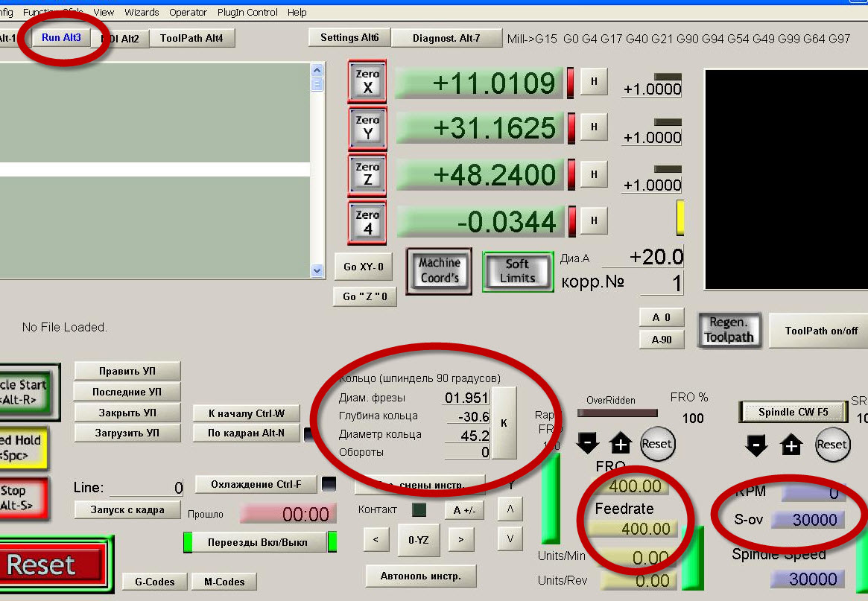Toggle Spindle CW F5
This screenshot has width=868, height=601.
tap(793, 412)
